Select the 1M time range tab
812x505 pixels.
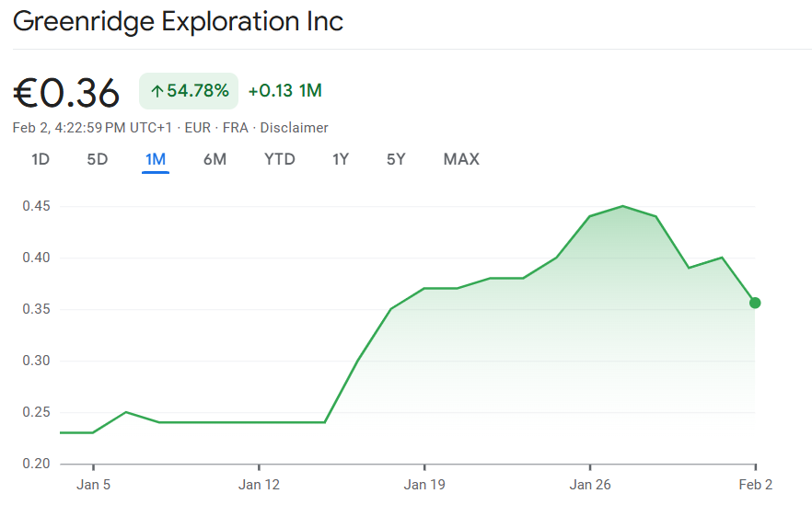(156, 159)
